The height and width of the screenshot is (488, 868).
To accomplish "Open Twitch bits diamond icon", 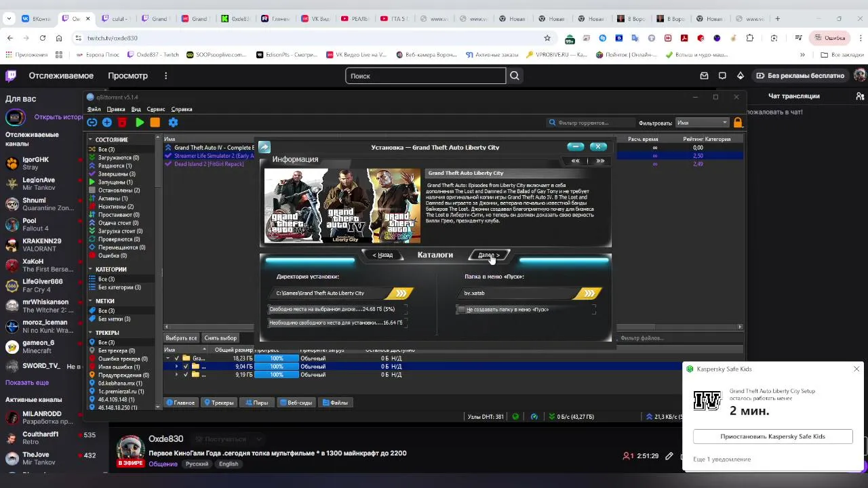I will click(741, 76).
